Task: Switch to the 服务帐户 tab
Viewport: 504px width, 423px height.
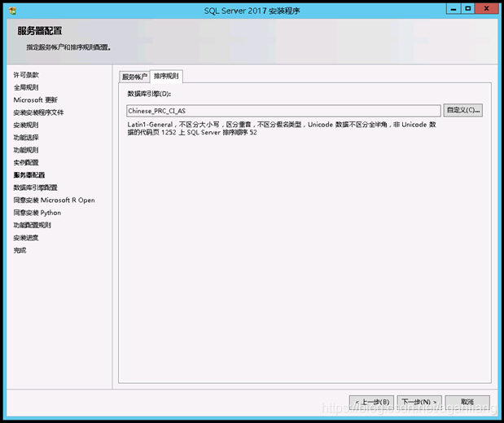Action: (134, 77)
